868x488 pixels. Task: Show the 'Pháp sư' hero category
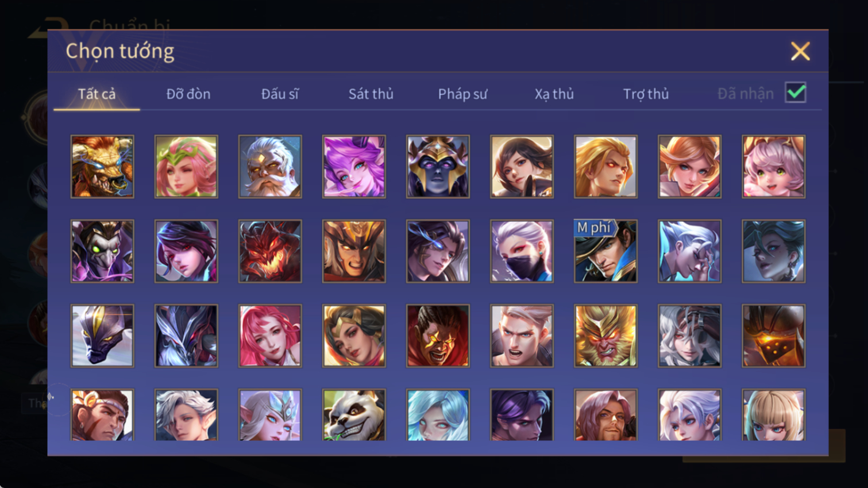[462, 94]
